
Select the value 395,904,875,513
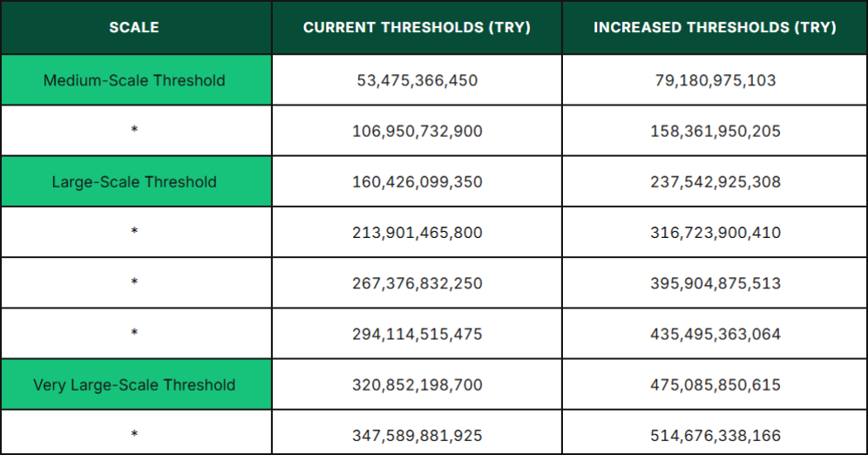[x=715, y=283]
